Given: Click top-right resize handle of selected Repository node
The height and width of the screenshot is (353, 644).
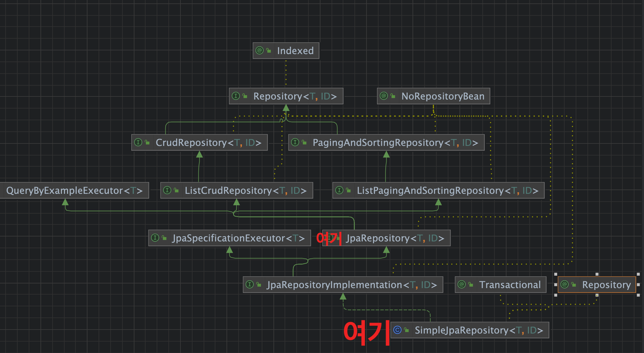Looking at the screenshot, I should (x=638, y=274).
